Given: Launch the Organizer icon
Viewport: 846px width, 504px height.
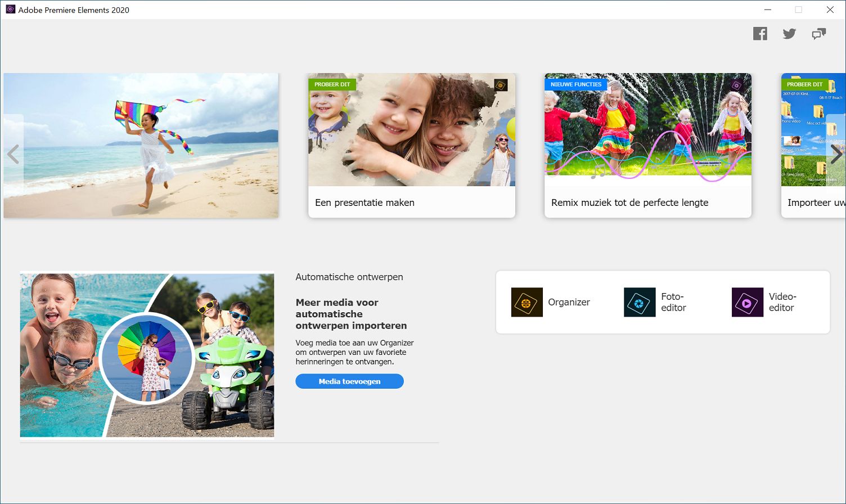Looking at the screenshot, I should coord(526,302).
